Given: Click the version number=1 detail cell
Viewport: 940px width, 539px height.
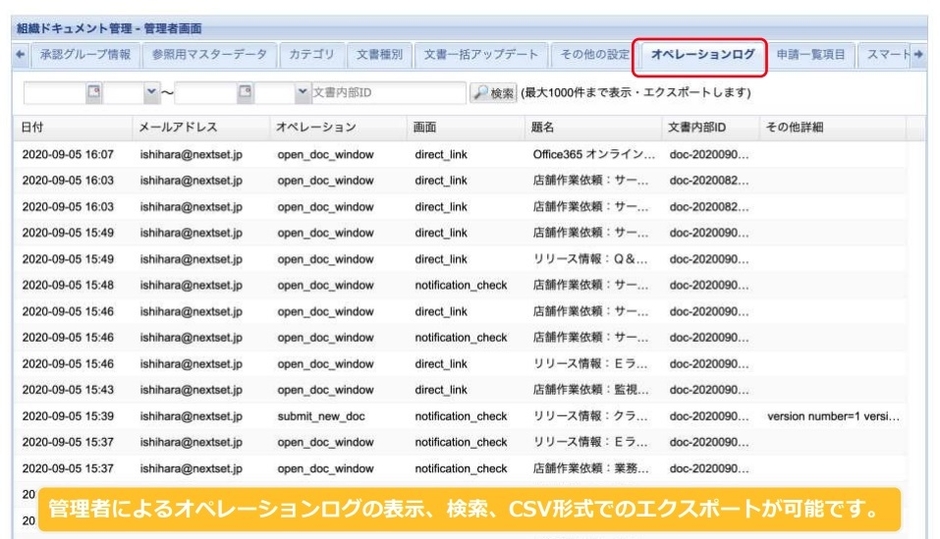Looking at the screenshot, I should (833, 416).
